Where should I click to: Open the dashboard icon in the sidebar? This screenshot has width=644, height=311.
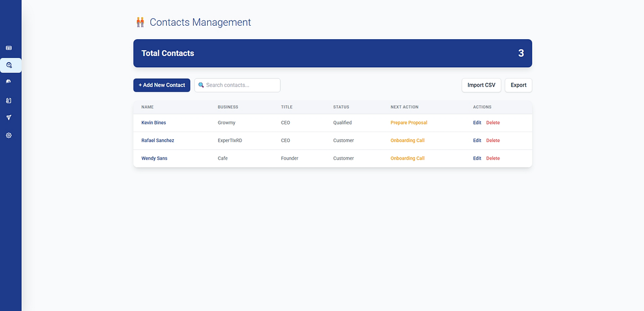coord(9,48)
